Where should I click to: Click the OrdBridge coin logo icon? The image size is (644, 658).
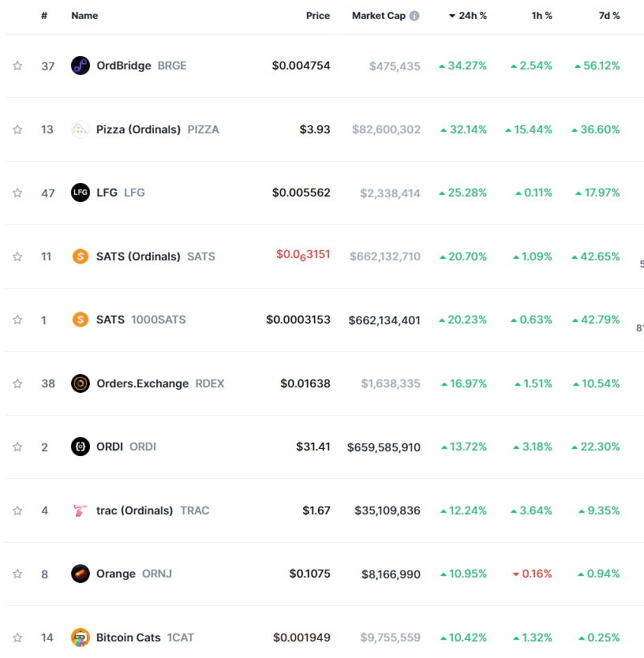pos(80,65)
